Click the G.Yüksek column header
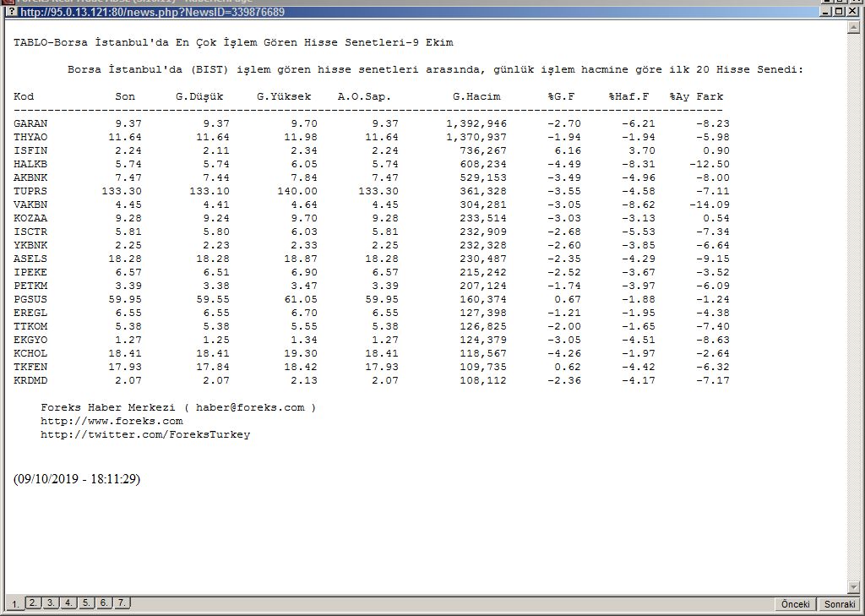 [x=284, y=96]
